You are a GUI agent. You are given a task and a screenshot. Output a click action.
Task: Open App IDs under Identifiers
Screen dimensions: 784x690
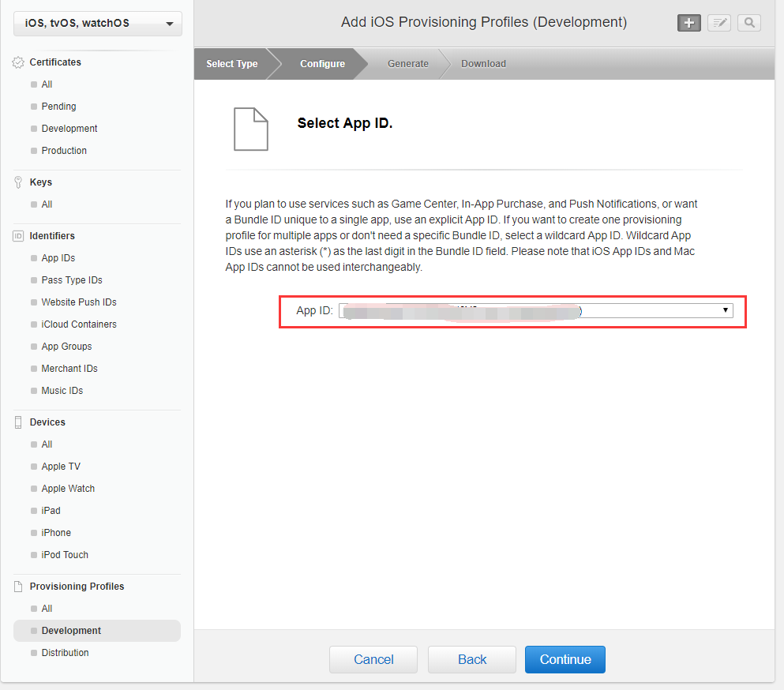[x=58, y=258]
